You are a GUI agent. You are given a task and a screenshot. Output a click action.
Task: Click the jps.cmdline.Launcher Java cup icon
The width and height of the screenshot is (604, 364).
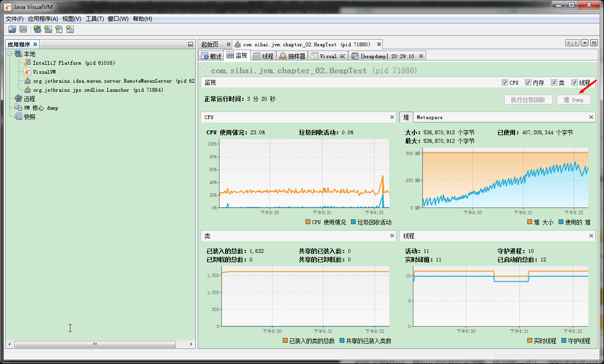27,90
